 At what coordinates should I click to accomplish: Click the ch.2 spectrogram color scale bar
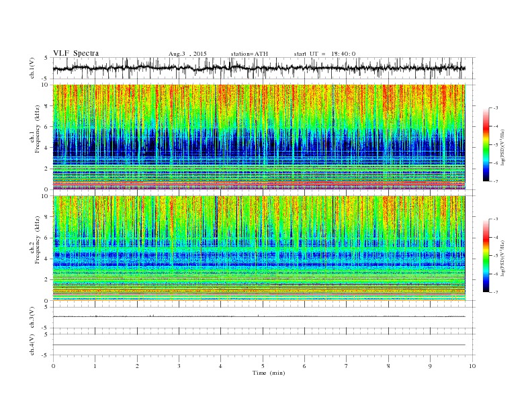click(486, 255)
